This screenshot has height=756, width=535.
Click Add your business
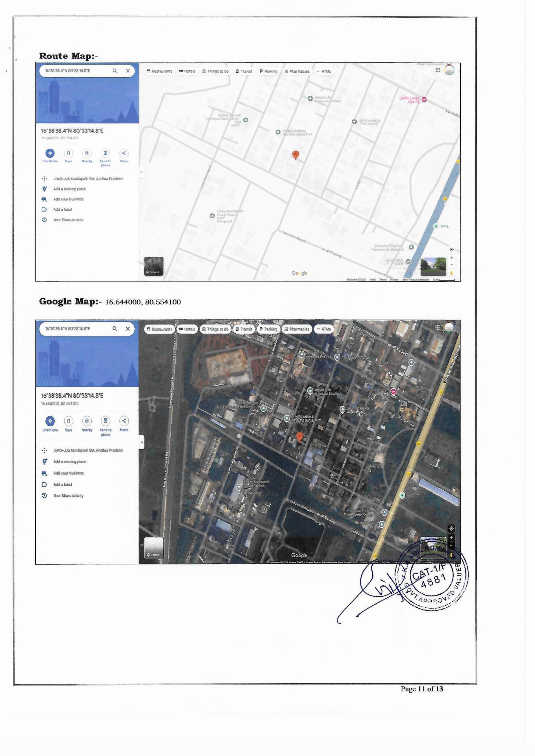tap(68, 199)
